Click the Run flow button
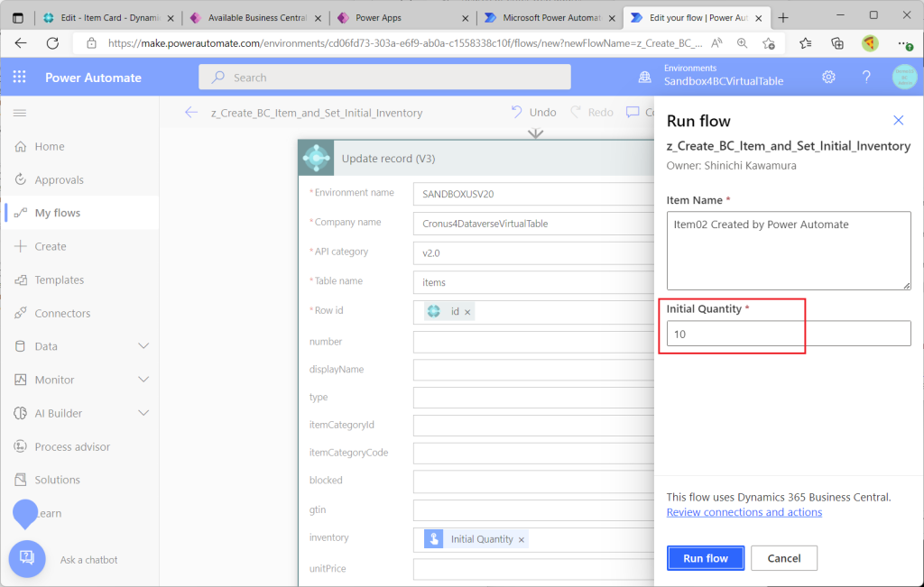 [706, 558]
